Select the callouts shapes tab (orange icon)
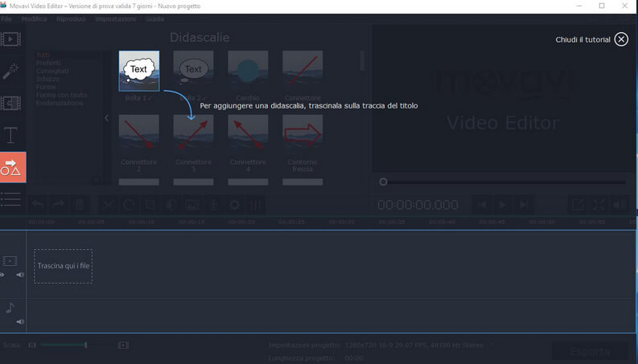The image size is (638, 364). tap(13, 167)
